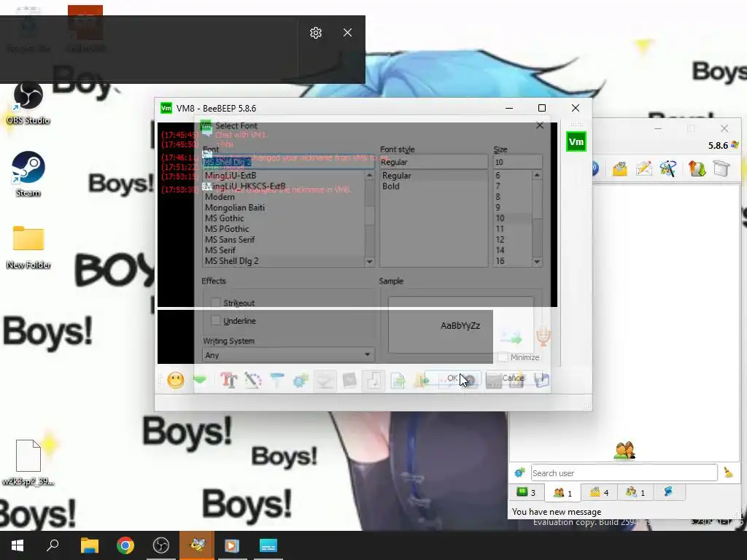747x560 pixels.
Task: Click the green send arrow icon
Action: tap(511, 338)
